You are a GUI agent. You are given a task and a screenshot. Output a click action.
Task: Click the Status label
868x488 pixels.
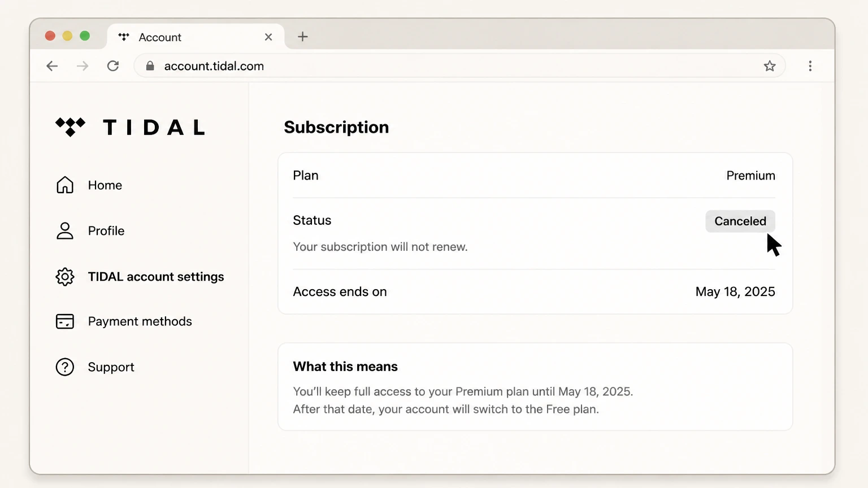click(312, 220)
